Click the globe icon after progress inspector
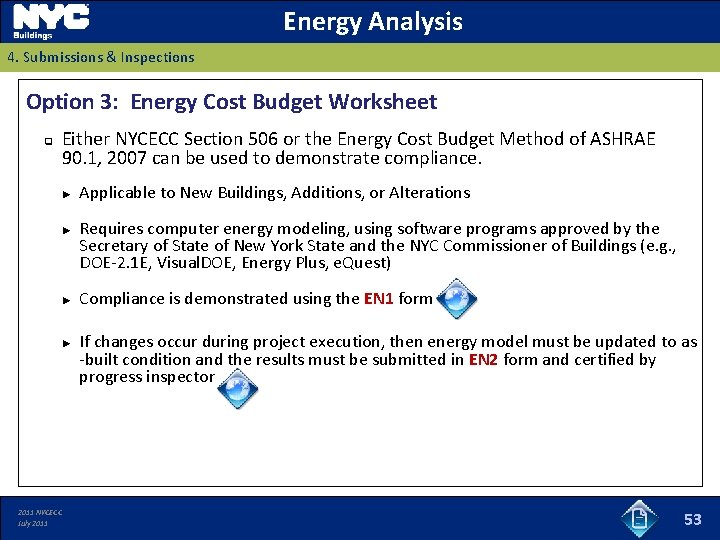720x540 pixels. coord(237,388)
